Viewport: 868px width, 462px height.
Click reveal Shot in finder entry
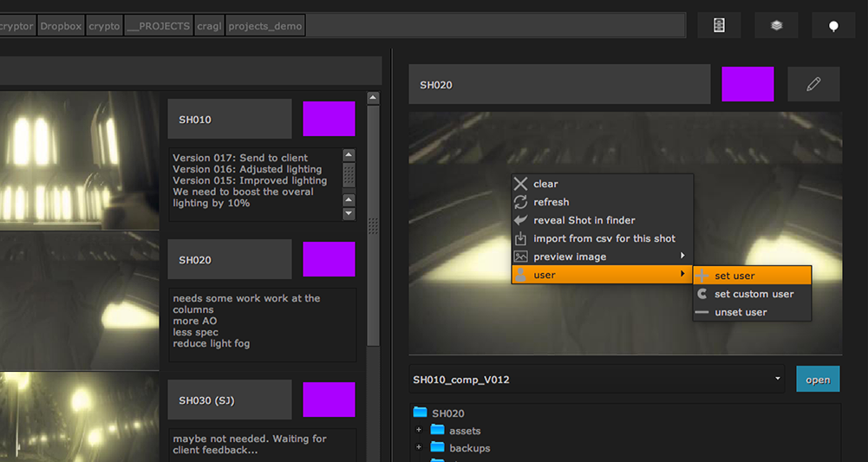coord(584,220)
